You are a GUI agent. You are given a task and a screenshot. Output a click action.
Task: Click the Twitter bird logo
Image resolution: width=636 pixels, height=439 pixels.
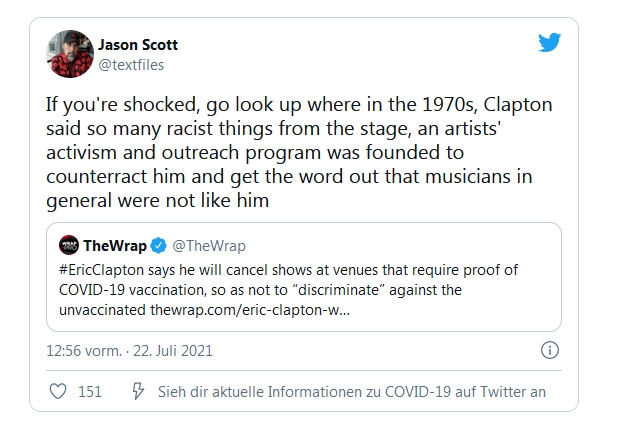[549, 44]
